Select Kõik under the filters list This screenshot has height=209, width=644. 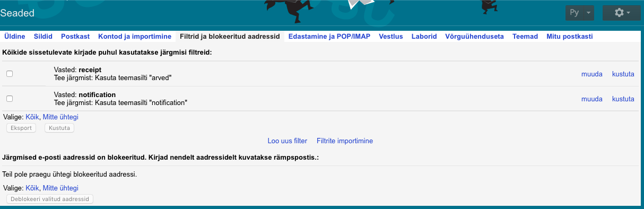point(32,117)
